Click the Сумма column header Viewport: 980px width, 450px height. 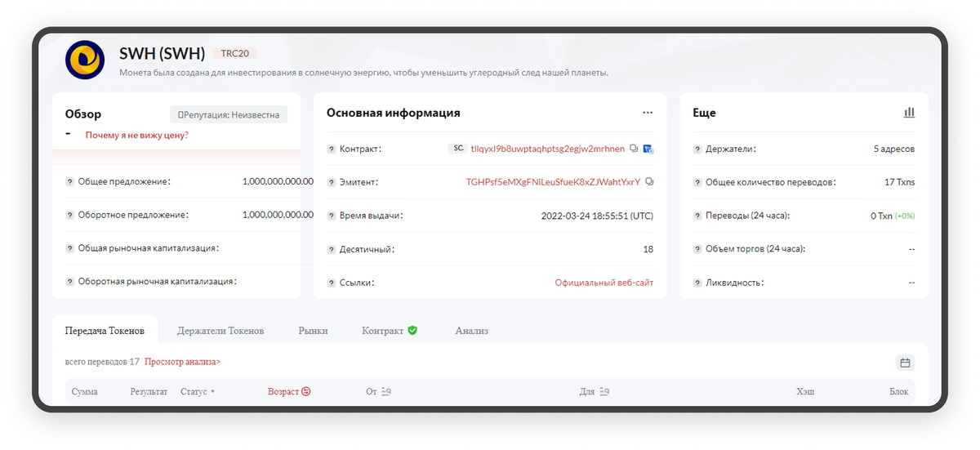(x=84, y=392)
